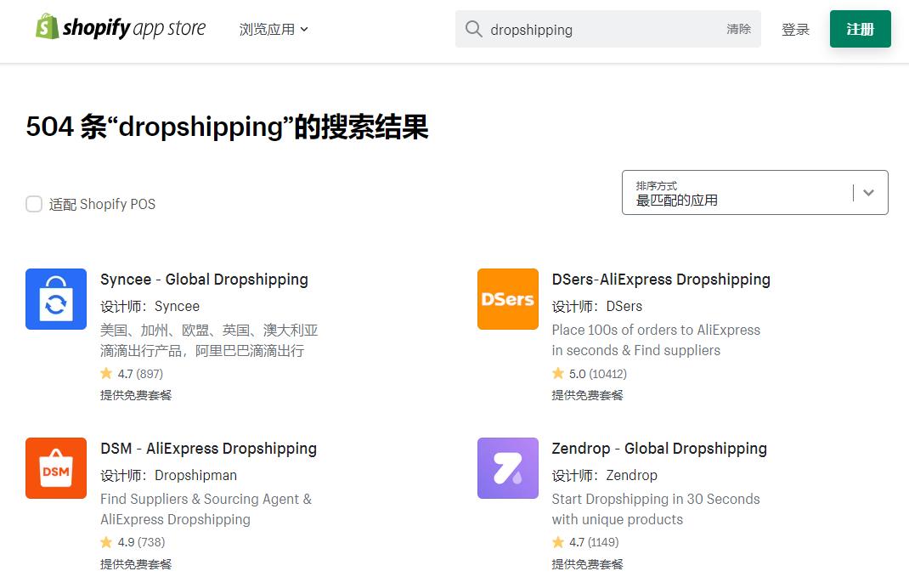The height and width of the screenshot is (588, 909).
Task: Open the Syncee - Global Dropshipping link
Action: click(204, 279)
